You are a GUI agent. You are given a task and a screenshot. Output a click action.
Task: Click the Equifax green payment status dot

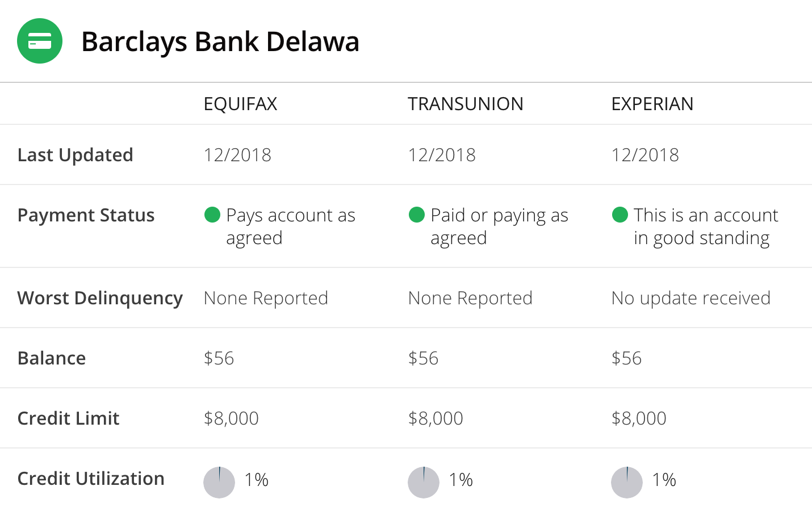[212, 215]
